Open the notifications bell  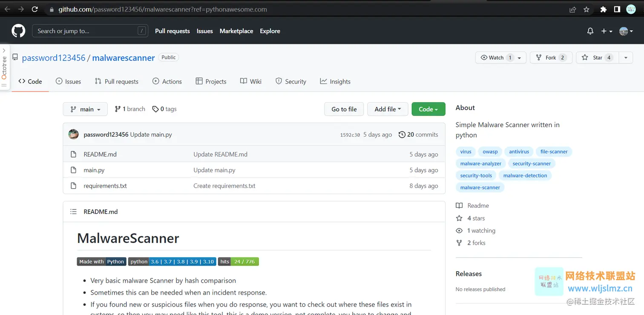pyautogui.click(x=590, y=31)
